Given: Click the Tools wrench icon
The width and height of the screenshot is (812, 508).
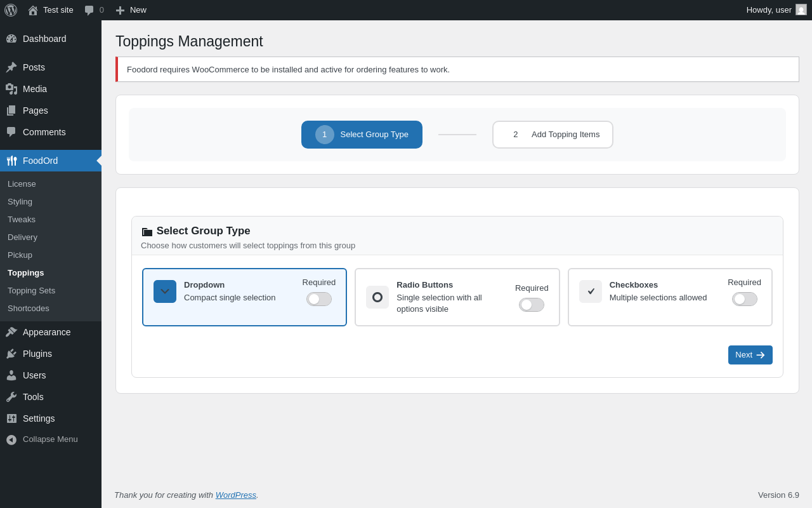Looking at the screenshot, I should pos(11,397).
